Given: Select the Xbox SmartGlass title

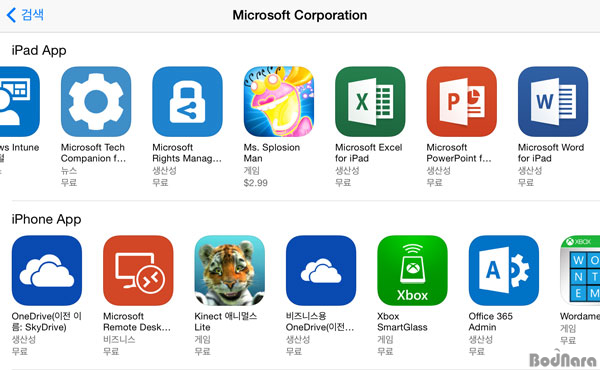Looking at the screenshot, I should pyautogui.click(x=402, y=321).
